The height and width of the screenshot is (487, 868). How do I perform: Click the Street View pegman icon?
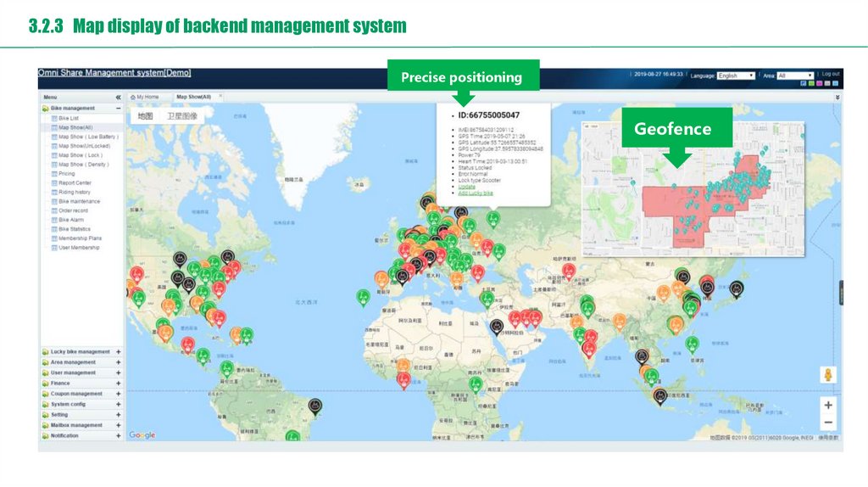827,374
